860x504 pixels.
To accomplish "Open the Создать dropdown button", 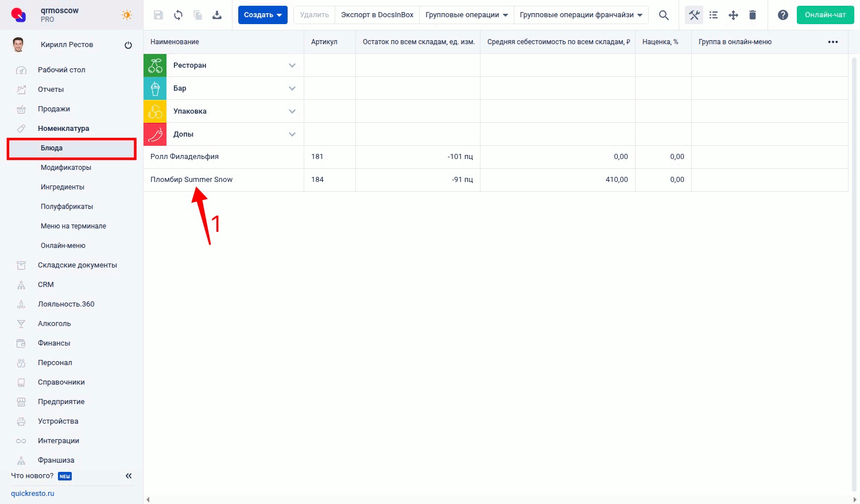I will (262, 15).
